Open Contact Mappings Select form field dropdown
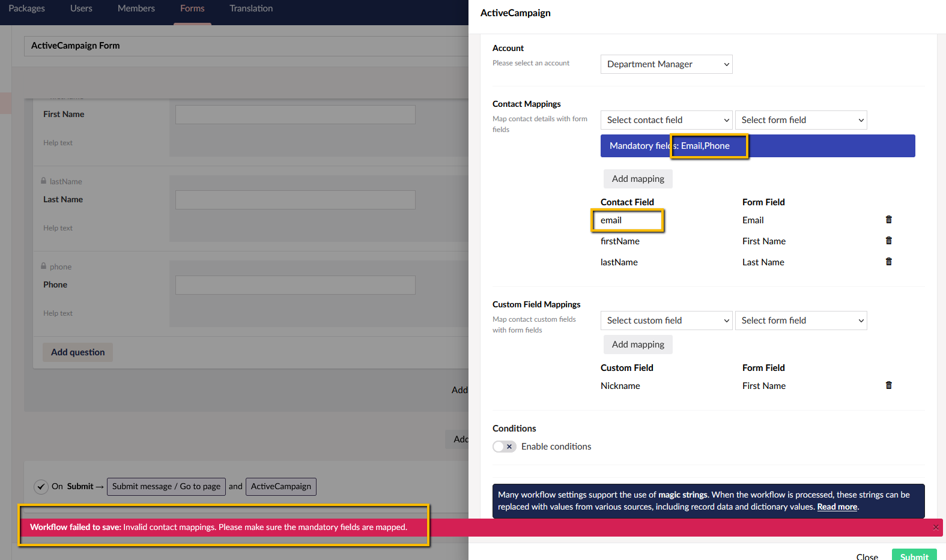This screenshot has width=946, height=560. coord(801,120)
